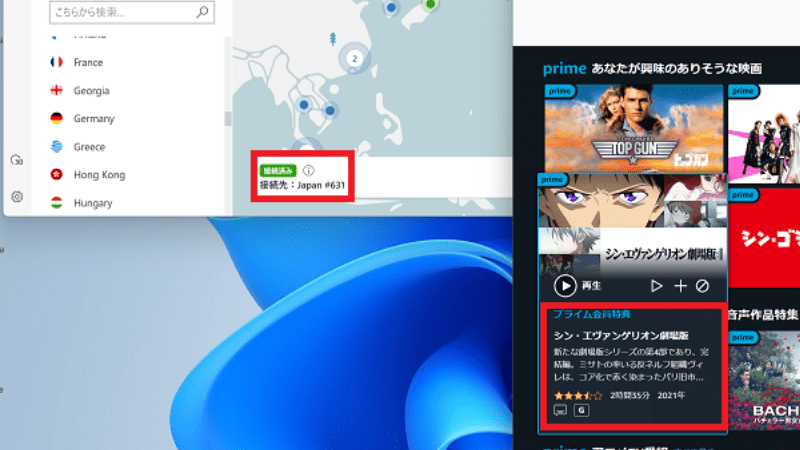The height and width of the screenshot is (450, 800).
Task: Click the G rating badge
Action: [581, 410]
